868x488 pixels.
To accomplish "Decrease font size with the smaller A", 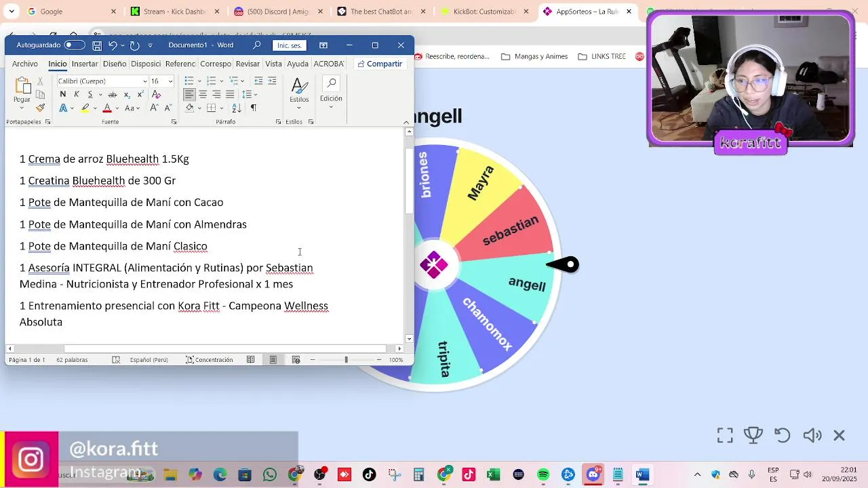I will (x=168, y=108).
